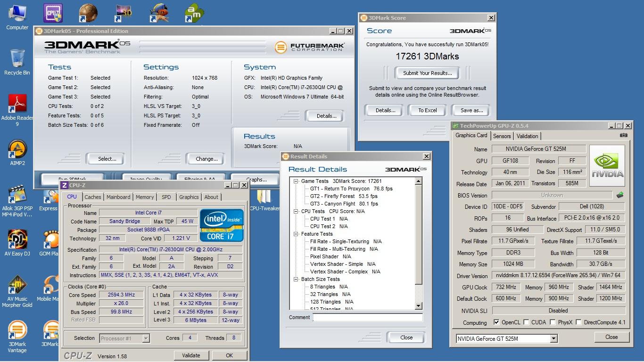Save BIOS using GPU-Z chip icon
Screen dimensions: 644x362
pos(620,195)
